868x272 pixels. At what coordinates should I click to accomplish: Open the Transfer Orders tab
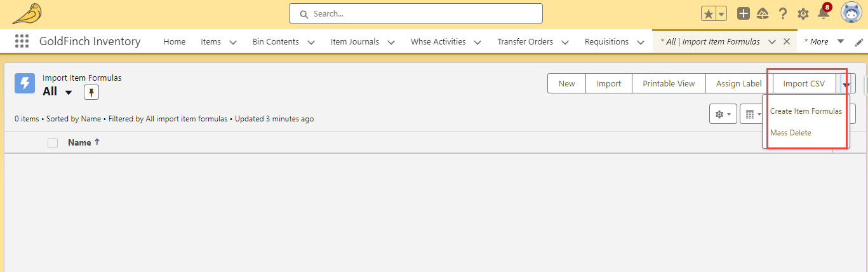pos(525,41)
